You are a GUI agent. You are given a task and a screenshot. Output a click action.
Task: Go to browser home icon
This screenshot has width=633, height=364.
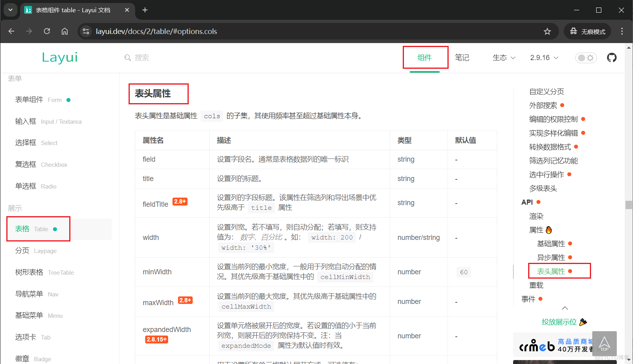(64, 31)
